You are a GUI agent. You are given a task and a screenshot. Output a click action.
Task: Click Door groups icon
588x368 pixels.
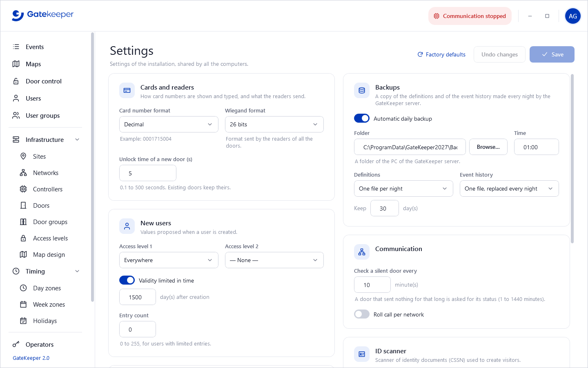(23, 222)
